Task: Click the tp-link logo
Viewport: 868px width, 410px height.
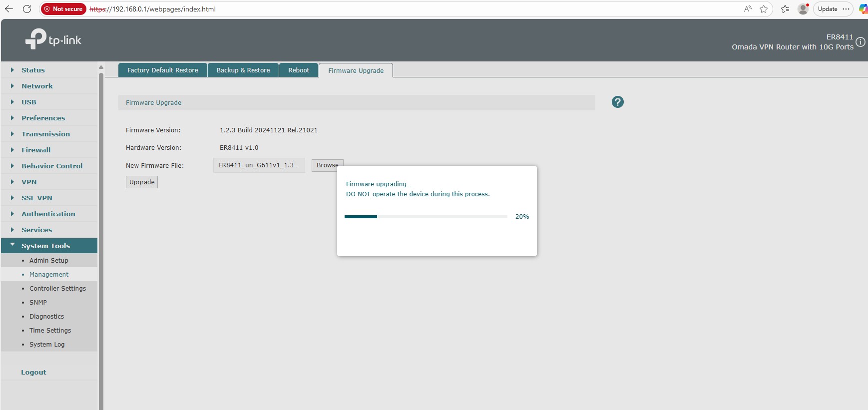Action: coord(53,39)
